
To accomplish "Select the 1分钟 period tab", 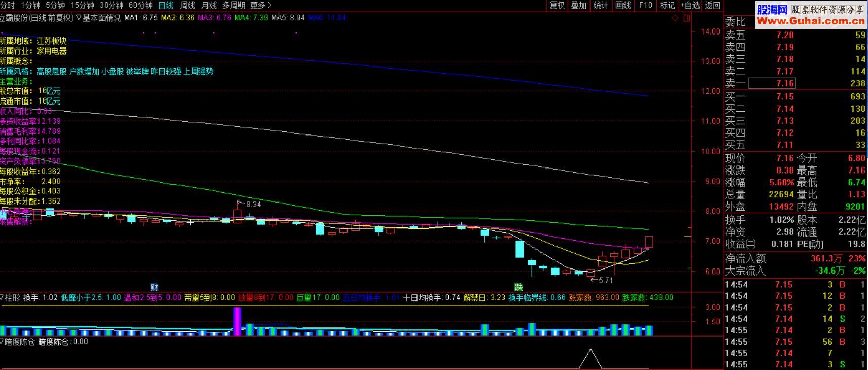I will (30, 5).
